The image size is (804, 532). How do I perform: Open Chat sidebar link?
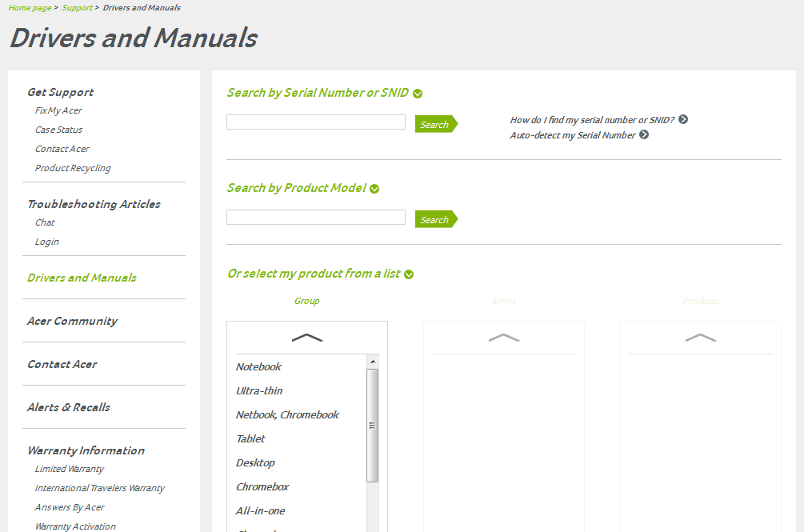tap(45, 222)
